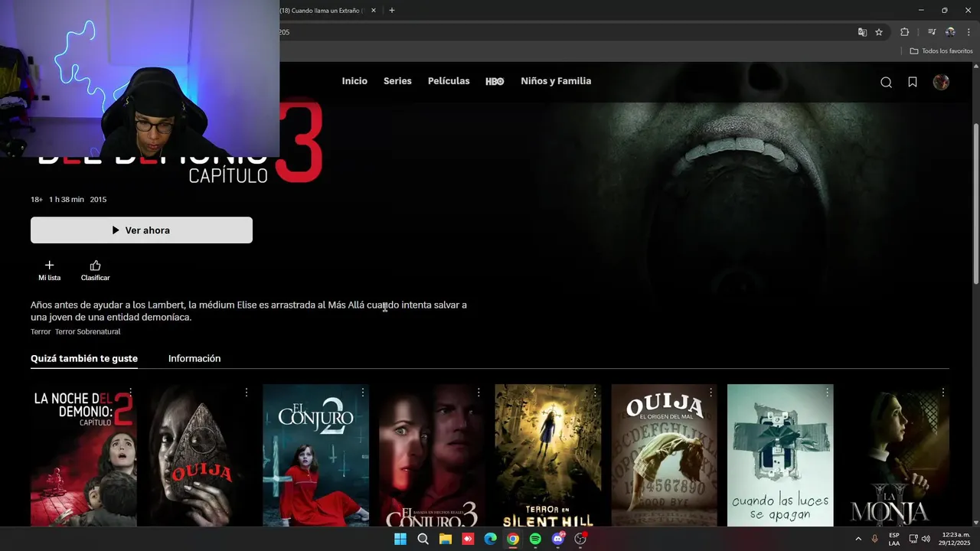980x551 pixels.
Task: Open three-dot menu on Ouija El Origen del Mal poster
Action: (710, 392)
